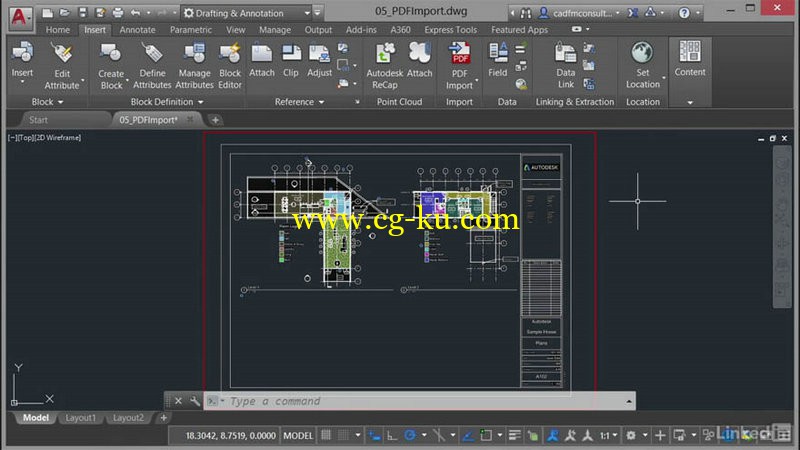Insert a Field from Data panel
The image size is (800, 450).
coord(497,60)
